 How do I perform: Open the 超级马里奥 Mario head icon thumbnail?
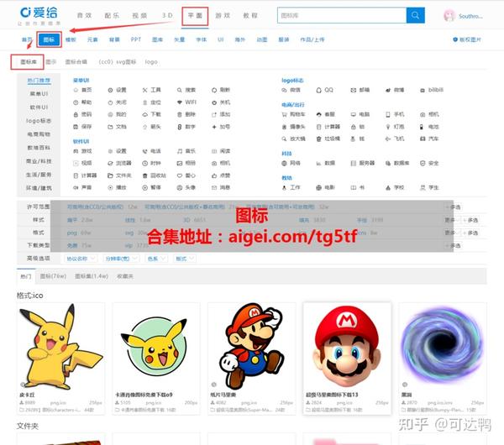(x=347, y=347)
